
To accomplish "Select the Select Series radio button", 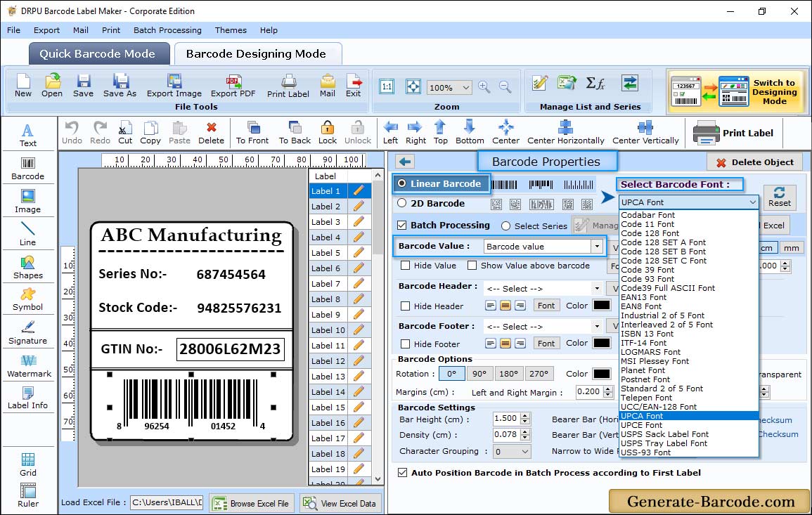I will pos(506,226).
